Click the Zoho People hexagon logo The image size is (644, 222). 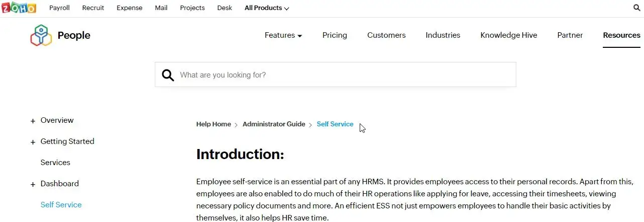pos(41,35)
